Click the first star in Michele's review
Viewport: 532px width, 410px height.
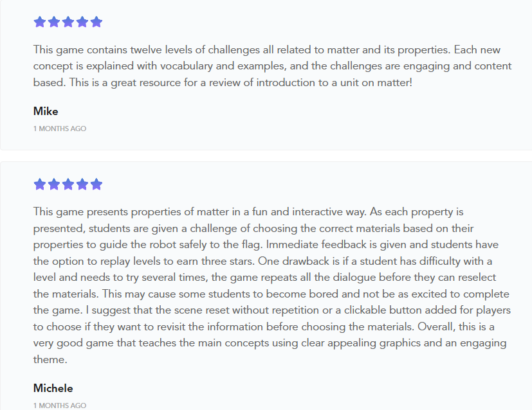tap(39, 184)
